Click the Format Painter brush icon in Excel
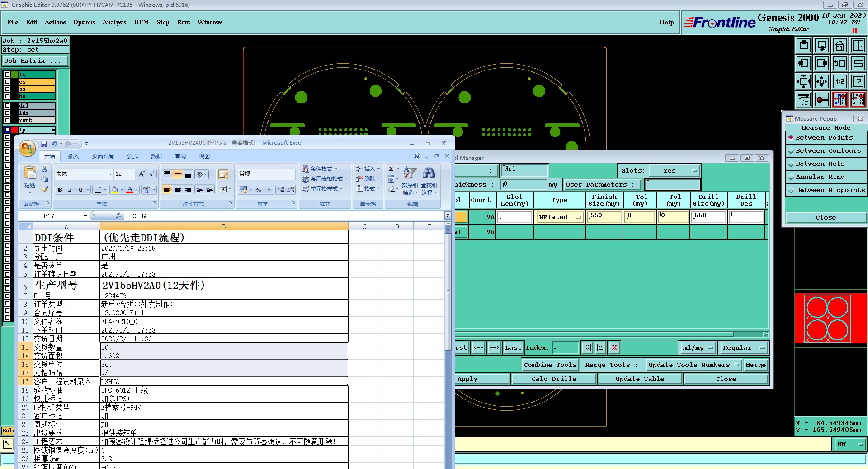868x469 pixels. click(x=44, y=189)
